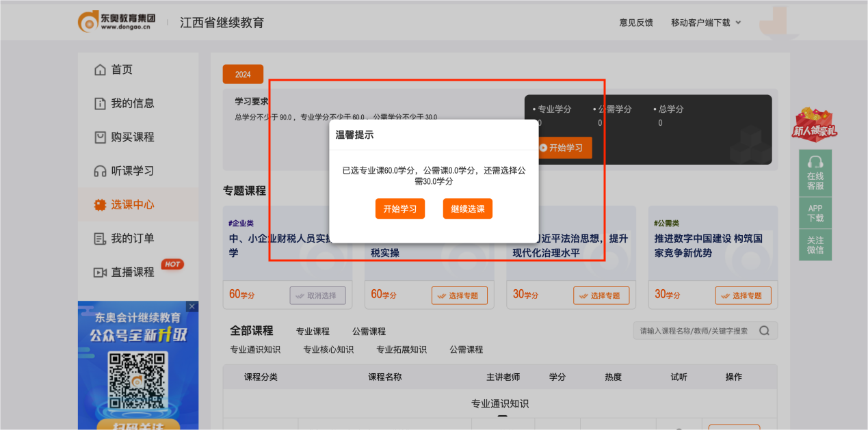Select the 2024 year button
The image size is (868, 430).
tap(243, 74)
